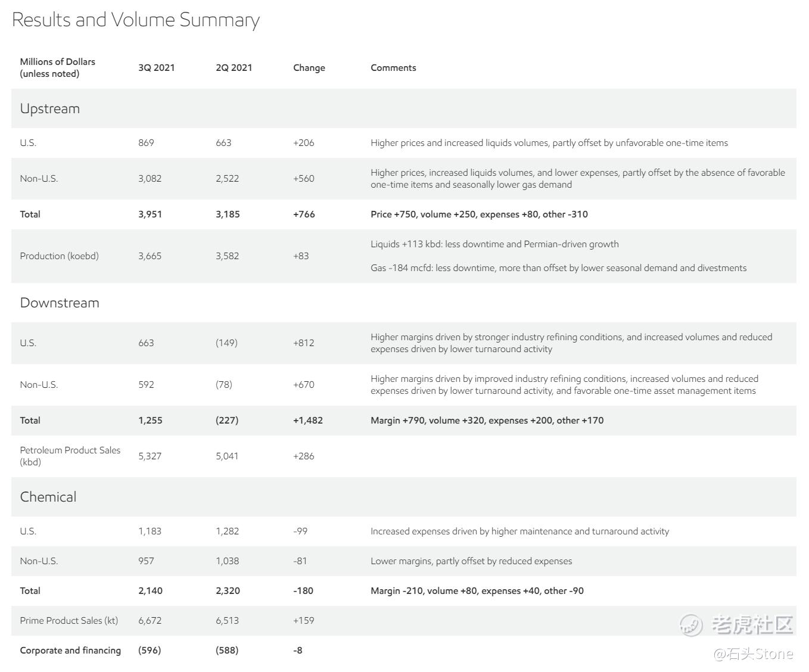
Task: Select the Upstream Total value 3,951
Action: [150, 214]
